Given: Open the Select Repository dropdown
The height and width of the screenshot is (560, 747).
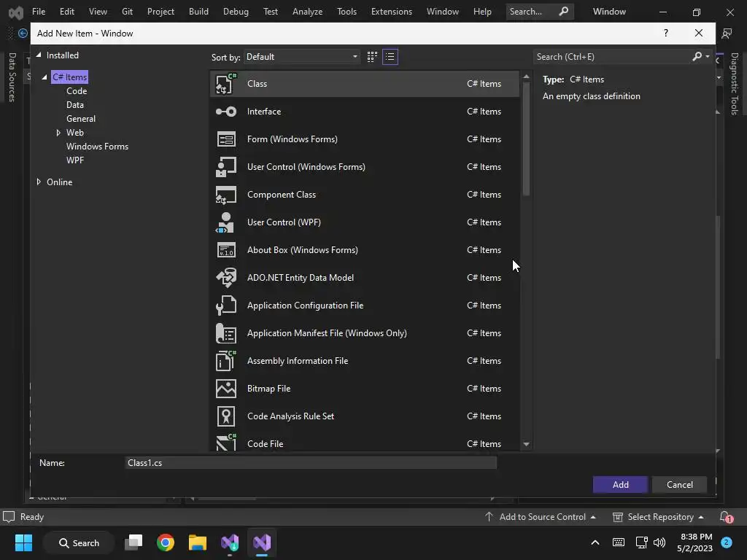Looking at the screenshot, I should 659,517.
